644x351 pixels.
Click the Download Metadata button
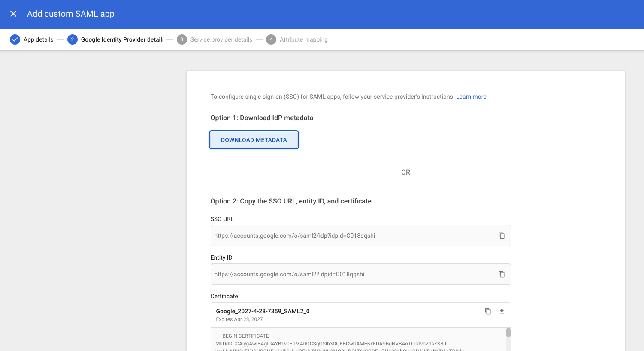254,140
